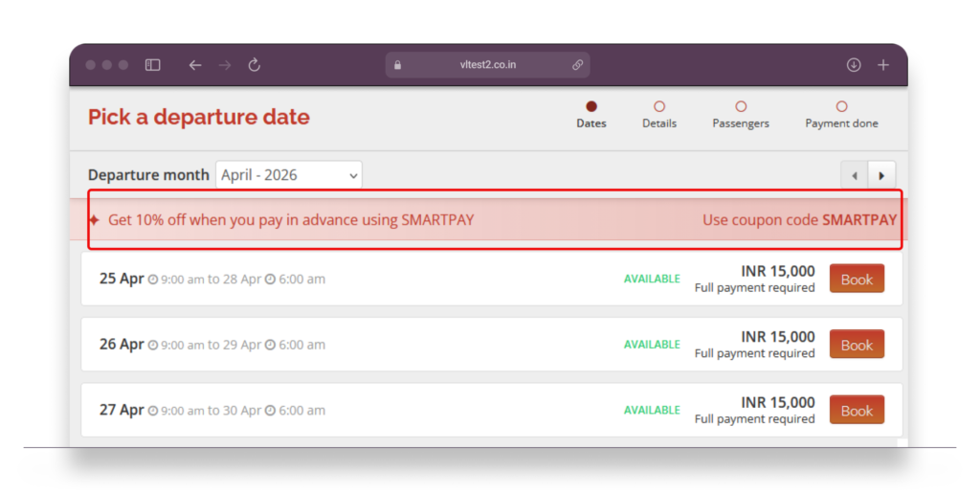Go to the previous month with the left arrow
Viewport: 980px width, 493px height.
[x=855, y=175]
